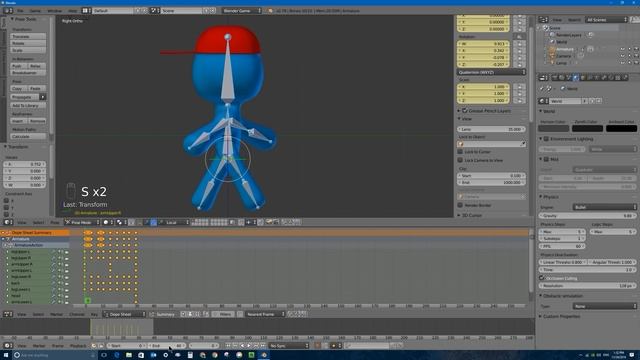Click the Paste pose button
This screenshot has width=640, height=360.
[36, 88]
